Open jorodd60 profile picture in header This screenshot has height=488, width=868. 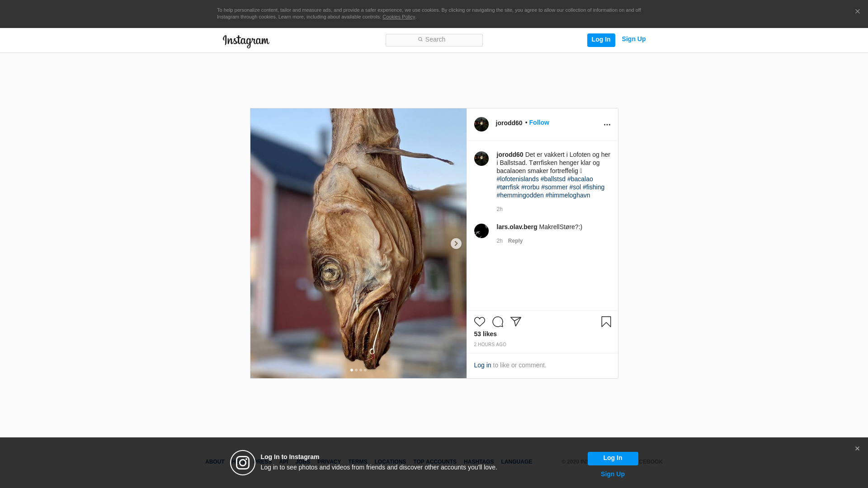[x=481, y=124]
